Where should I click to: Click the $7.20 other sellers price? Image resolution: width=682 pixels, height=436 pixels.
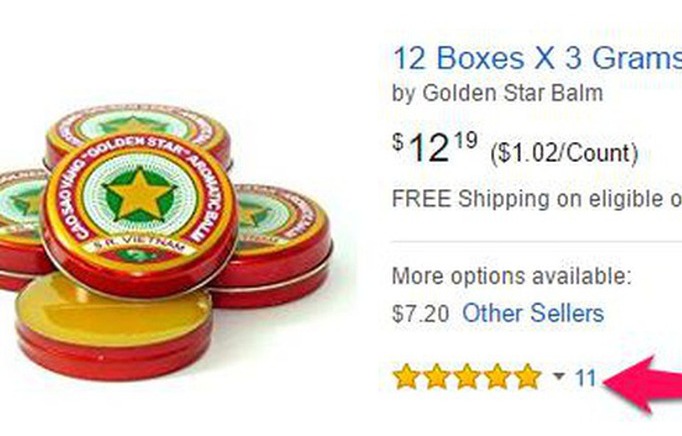(420, 314)
